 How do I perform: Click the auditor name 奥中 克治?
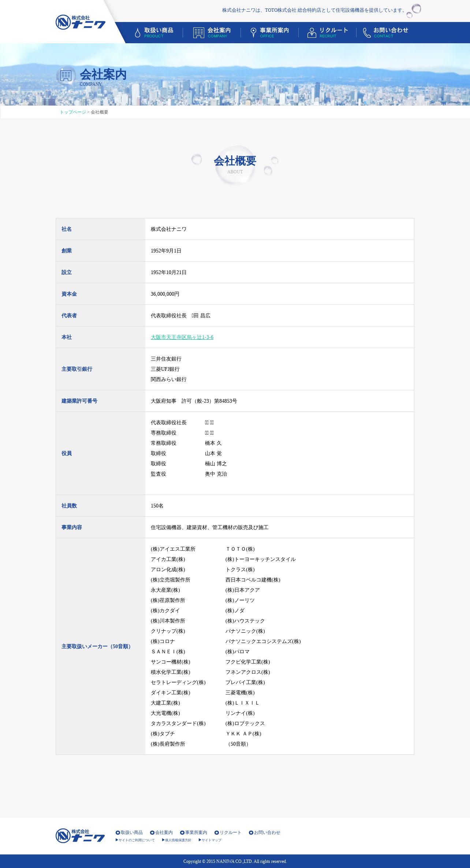(216, 474)
